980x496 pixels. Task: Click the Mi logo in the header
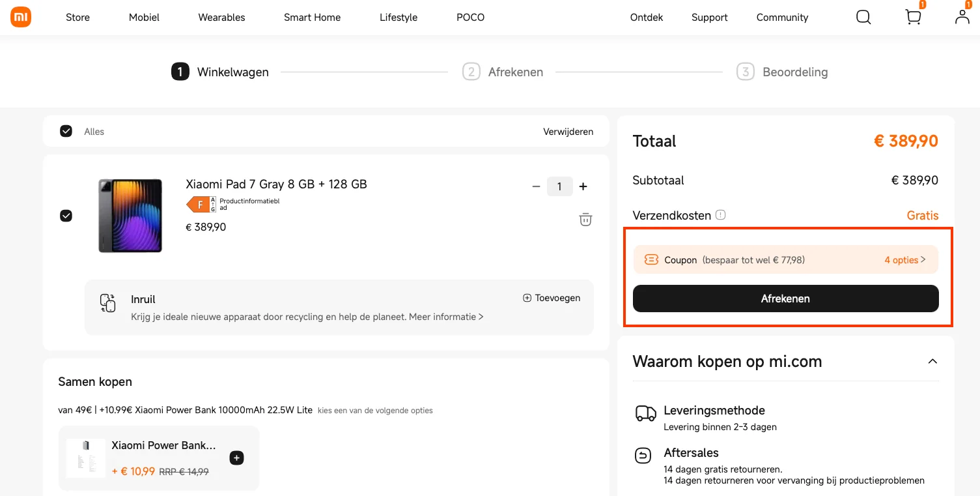click(x=20, y=16)
